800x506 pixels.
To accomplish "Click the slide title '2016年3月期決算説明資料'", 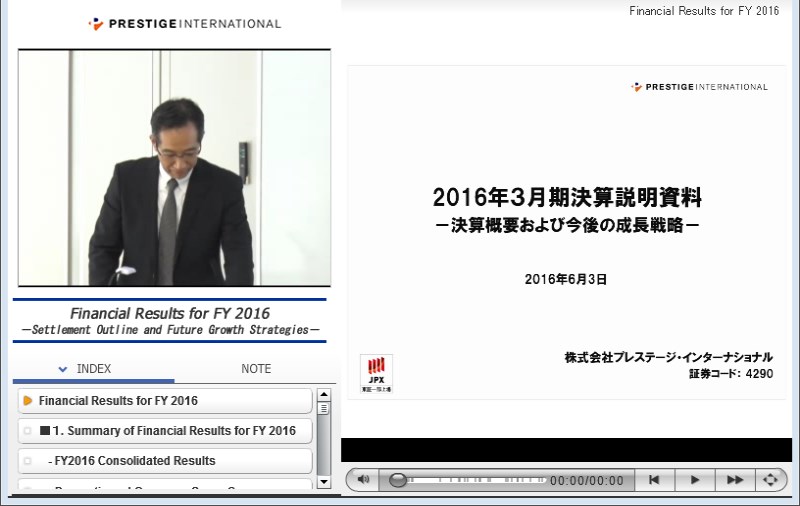I will pos(567,197).
